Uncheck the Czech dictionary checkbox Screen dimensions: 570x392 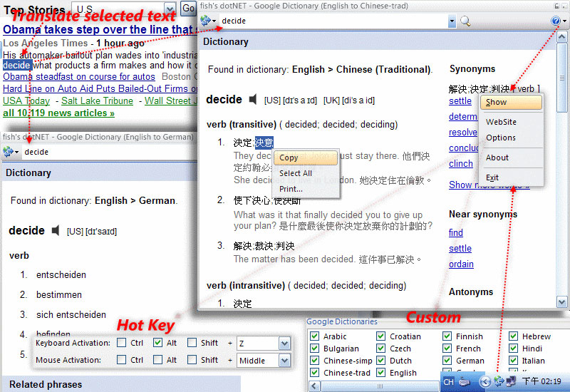[x=380, y=349]
